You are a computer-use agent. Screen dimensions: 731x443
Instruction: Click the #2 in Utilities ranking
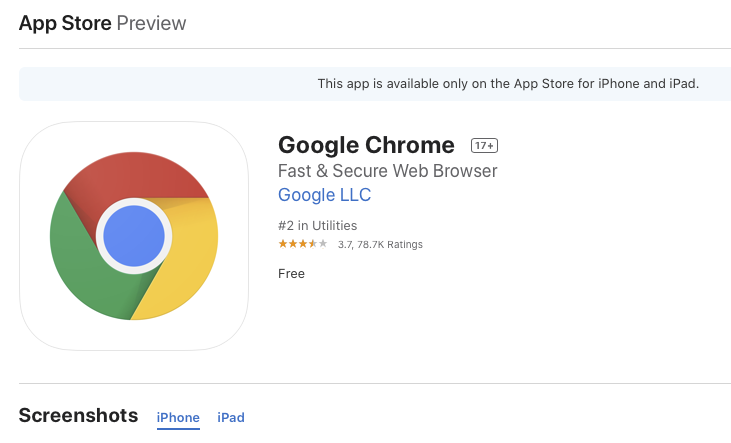(x=317, y=226)
